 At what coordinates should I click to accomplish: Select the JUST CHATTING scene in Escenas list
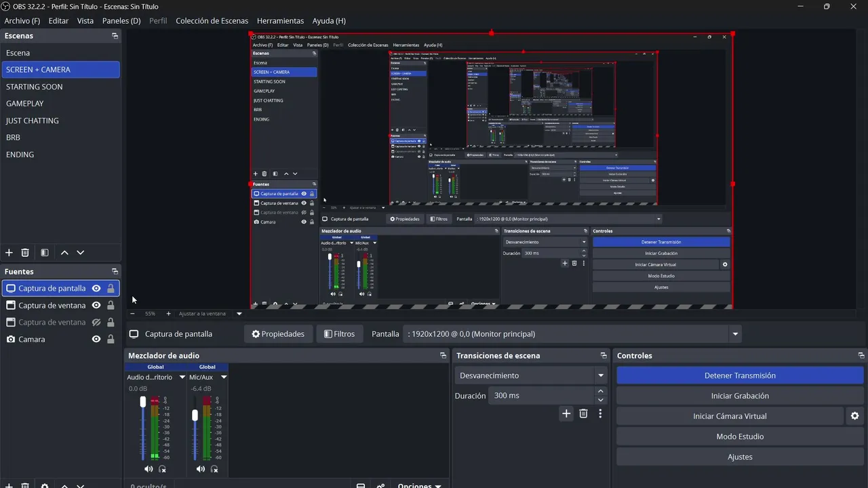point(60,121)
